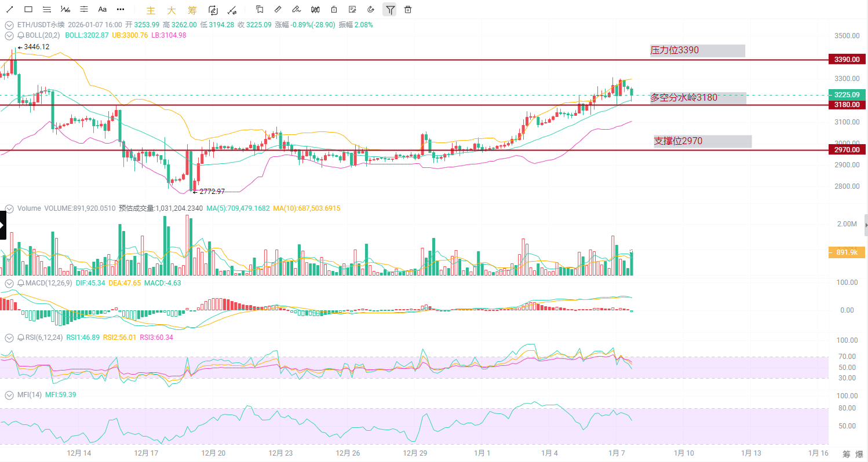Open the note edit icon
The width and height of the screenshot is (868, 462).
(352, 9)
